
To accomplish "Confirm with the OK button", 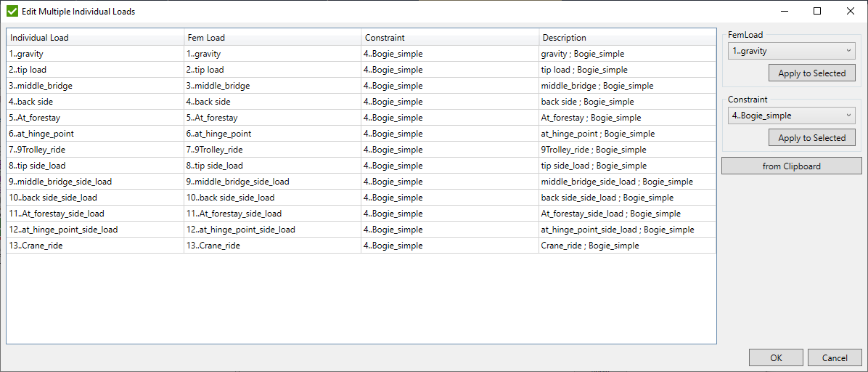I will coord(776,357).
